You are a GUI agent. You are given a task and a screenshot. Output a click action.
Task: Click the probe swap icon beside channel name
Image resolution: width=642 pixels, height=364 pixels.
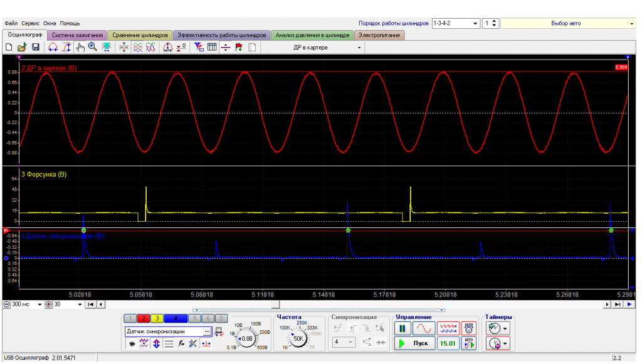coord(219,331)
